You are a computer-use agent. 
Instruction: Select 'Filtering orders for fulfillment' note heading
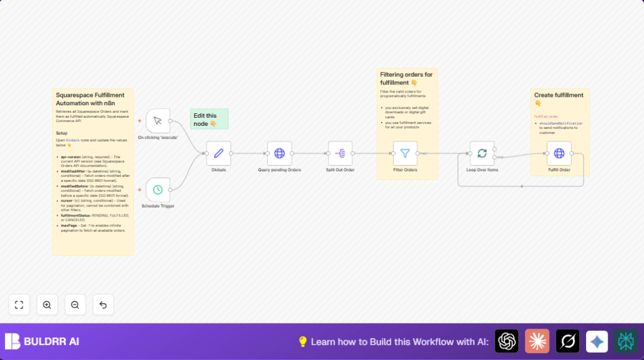tap(406, 79)
